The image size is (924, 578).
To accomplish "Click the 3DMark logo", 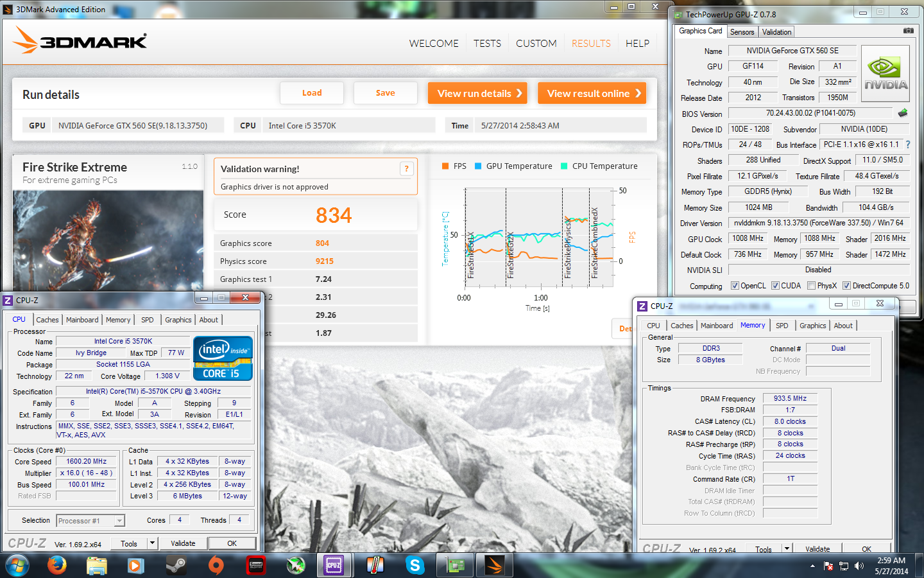I will 80,40.
